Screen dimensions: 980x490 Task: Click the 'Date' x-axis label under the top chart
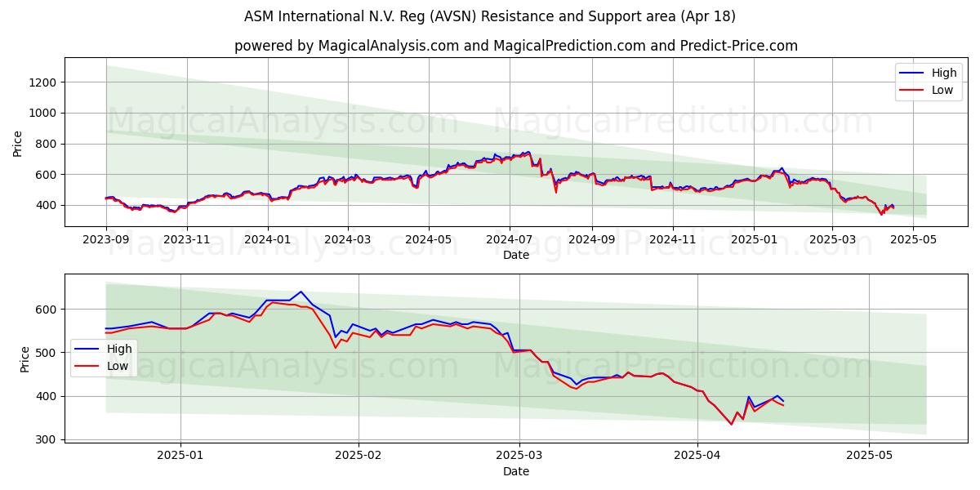click(516, 255)
